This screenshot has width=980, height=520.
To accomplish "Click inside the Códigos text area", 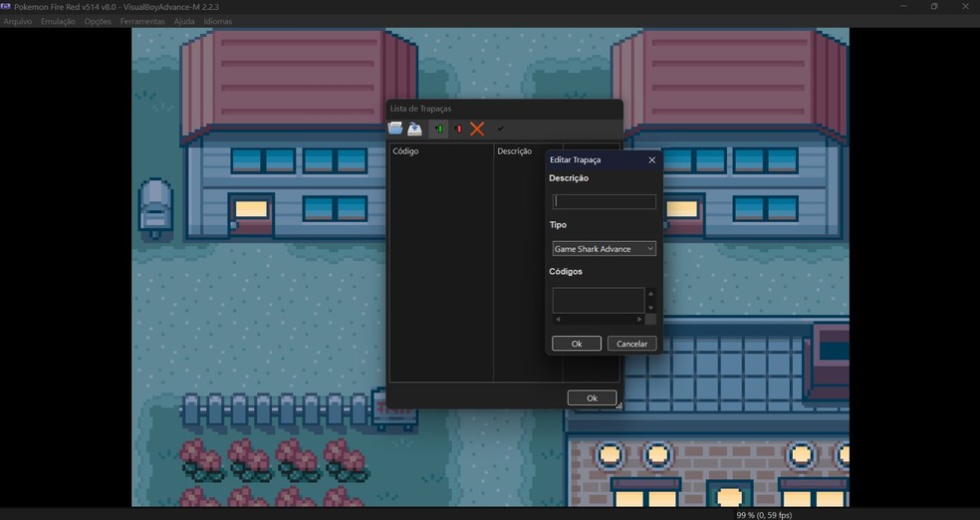I will (599, 300).
